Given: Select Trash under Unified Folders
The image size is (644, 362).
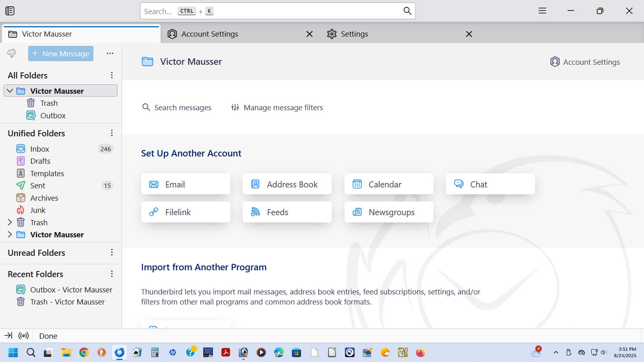Looking at the screenshot, I should click(61, 222).
